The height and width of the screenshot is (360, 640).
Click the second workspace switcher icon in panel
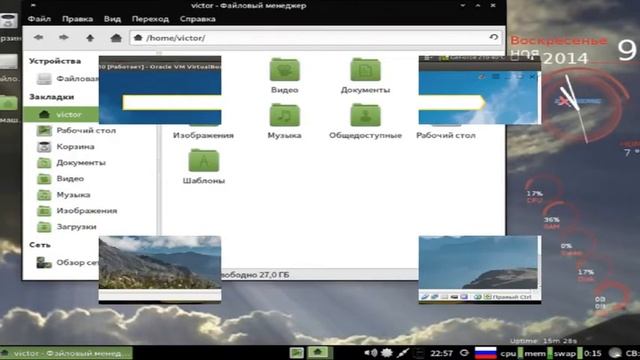point(318,352)
